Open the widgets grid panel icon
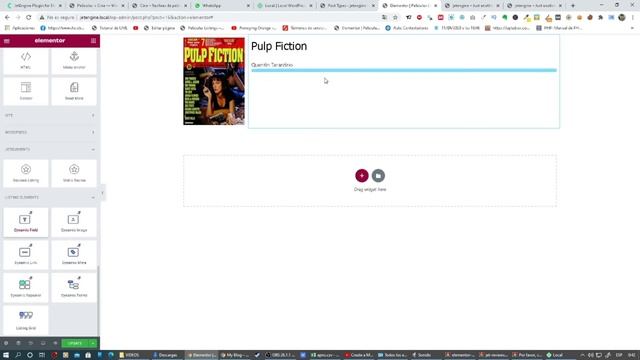The height and width of the screenshot is (360, 640). (x=93, y=41)
